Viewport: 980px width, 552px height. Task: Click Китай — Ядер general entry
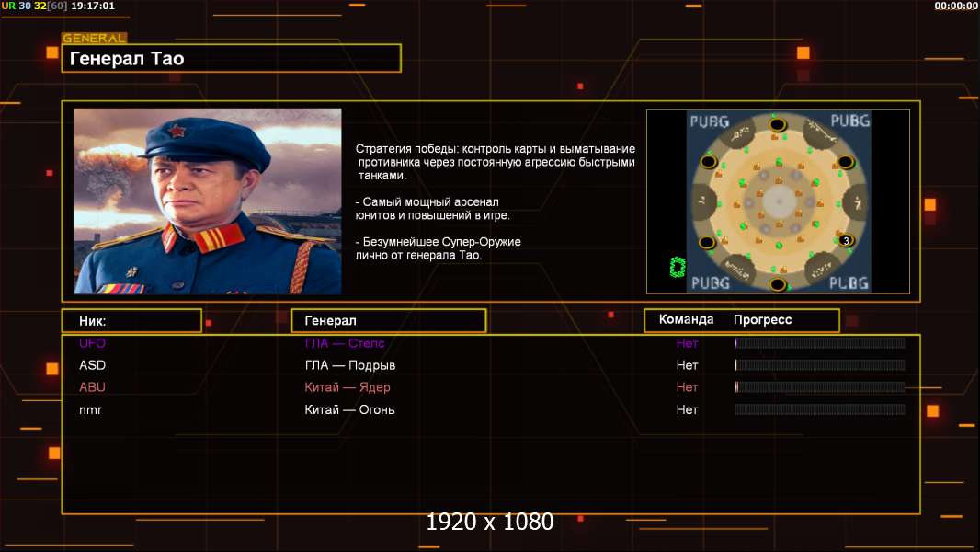(x=348, y=387)
